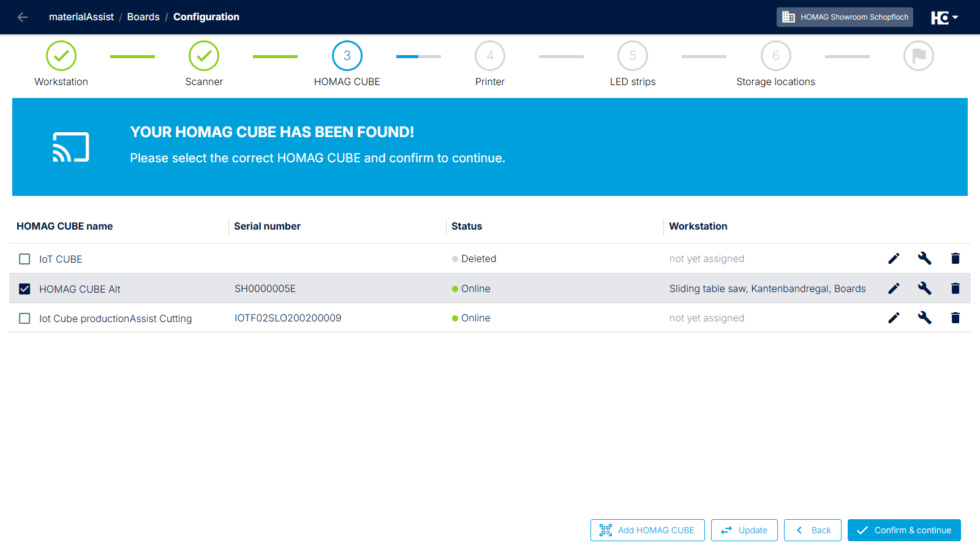Image resolution: width=980 pixels, height=551 pixels.
Task: Click the Add HOMAG CUBE button
Action: [x=647, y=530]
